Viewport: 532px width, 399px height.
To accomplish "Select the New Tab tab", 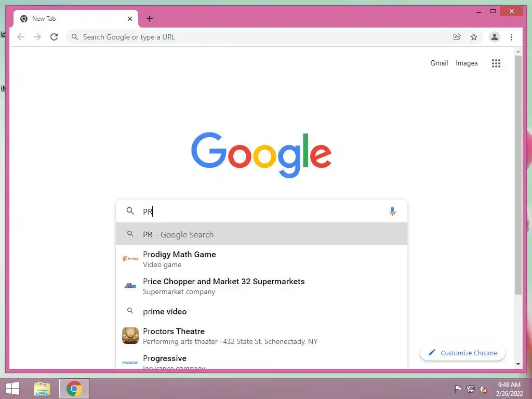I will tap(76, 19).
